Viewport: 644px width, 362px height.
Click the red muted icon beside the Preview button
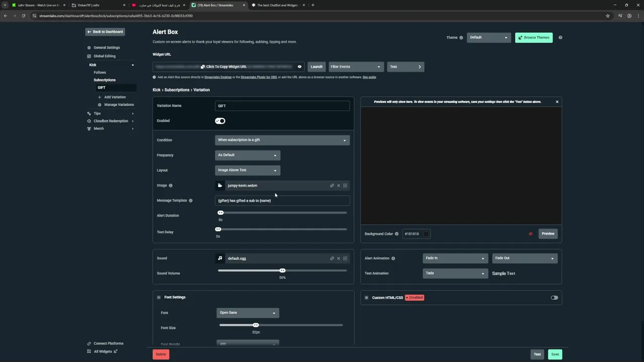point(531,234)
